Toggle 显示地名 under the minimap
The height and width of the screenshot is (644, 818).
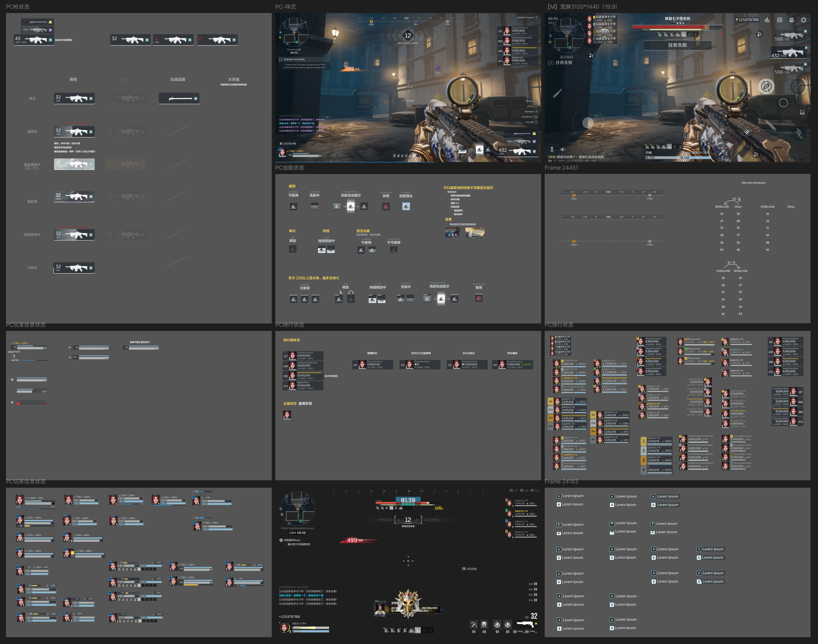click(567, 57)
